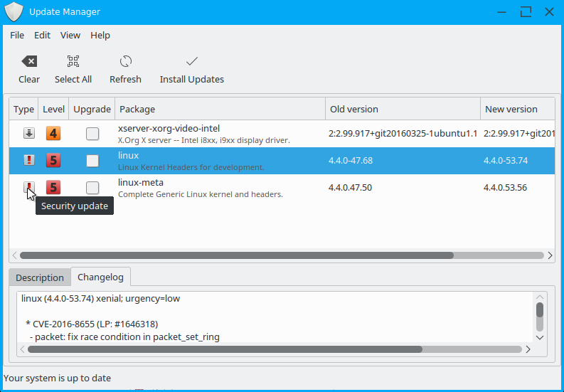Click the Install Updates checkmark icon
Screen dimensions: 564x392
click(191, 62)
